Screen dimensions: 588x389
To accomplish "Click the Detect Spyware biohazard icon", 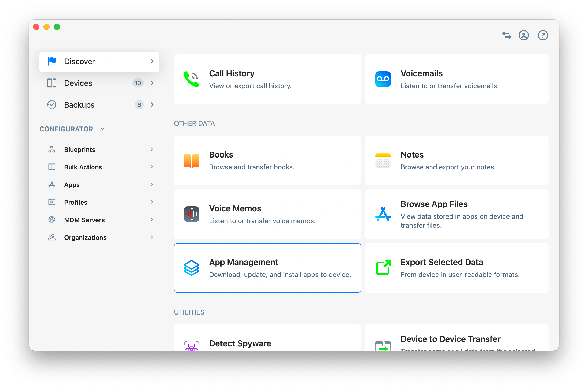I will (191, 346).
